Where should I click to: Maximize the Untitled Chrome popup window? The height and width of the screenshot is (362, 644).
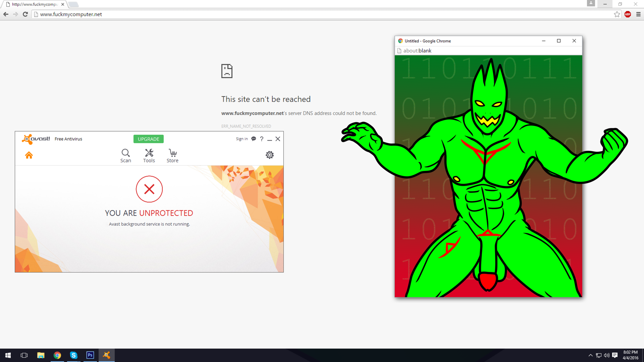click(559, 41)
